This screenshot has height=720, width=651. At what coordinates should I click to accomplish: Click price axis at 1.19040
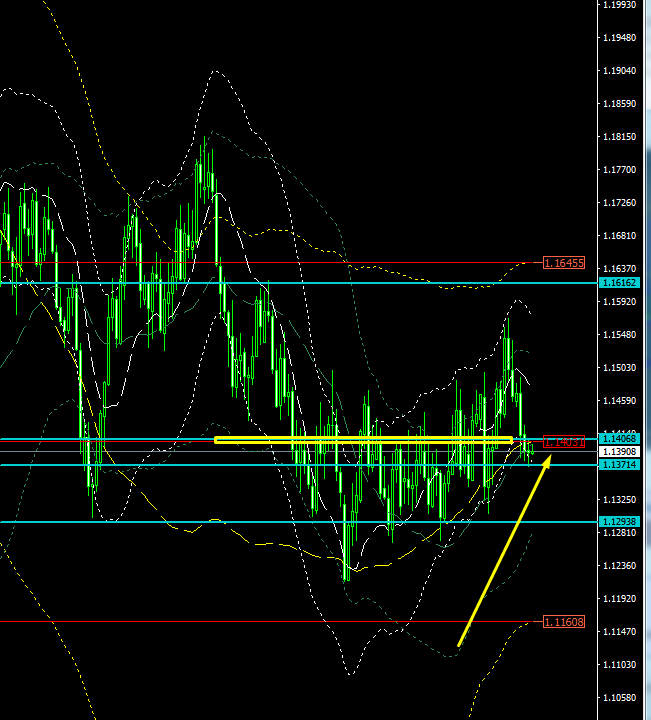[620, 71]
